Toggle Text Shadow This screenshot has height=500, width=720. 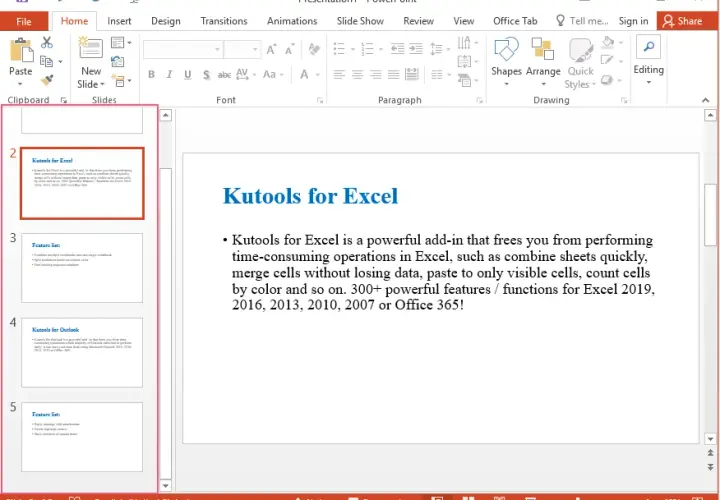coord(206,74)
